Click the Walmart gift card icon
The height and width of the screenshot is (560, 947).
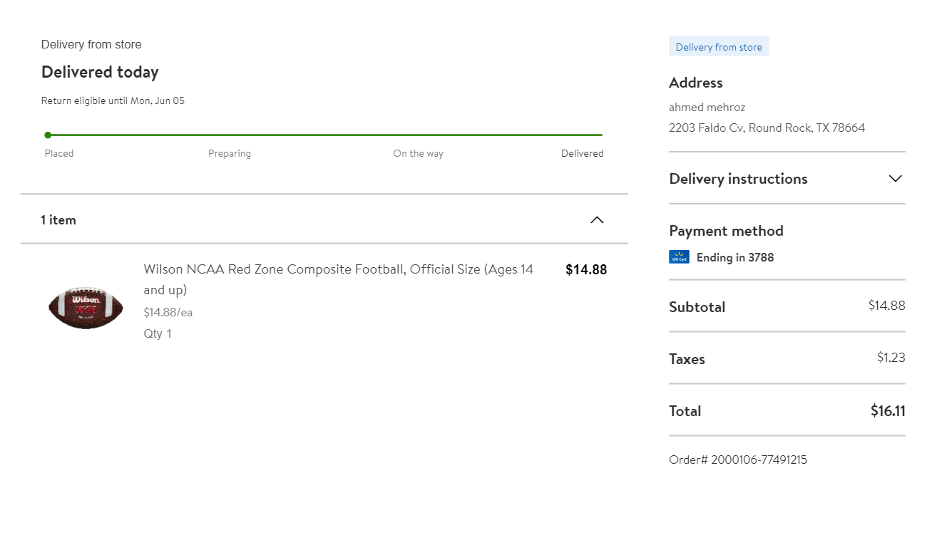click(x=679, y=257)
